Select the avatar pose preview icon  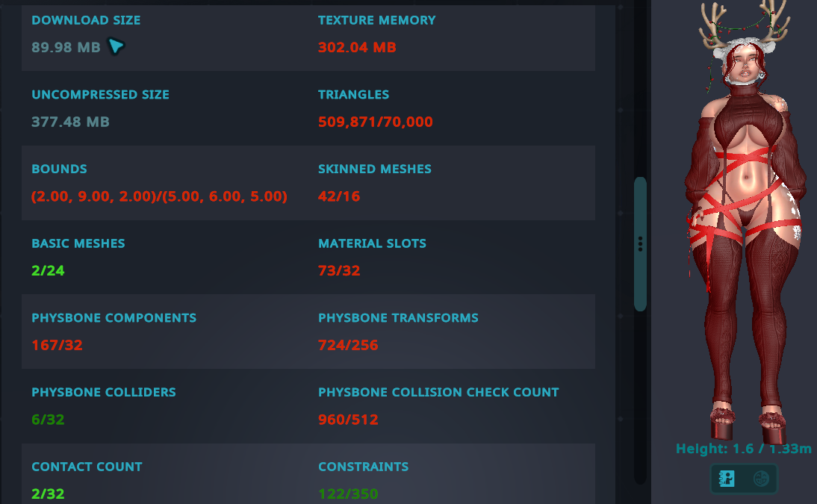(x=727, y=478)
